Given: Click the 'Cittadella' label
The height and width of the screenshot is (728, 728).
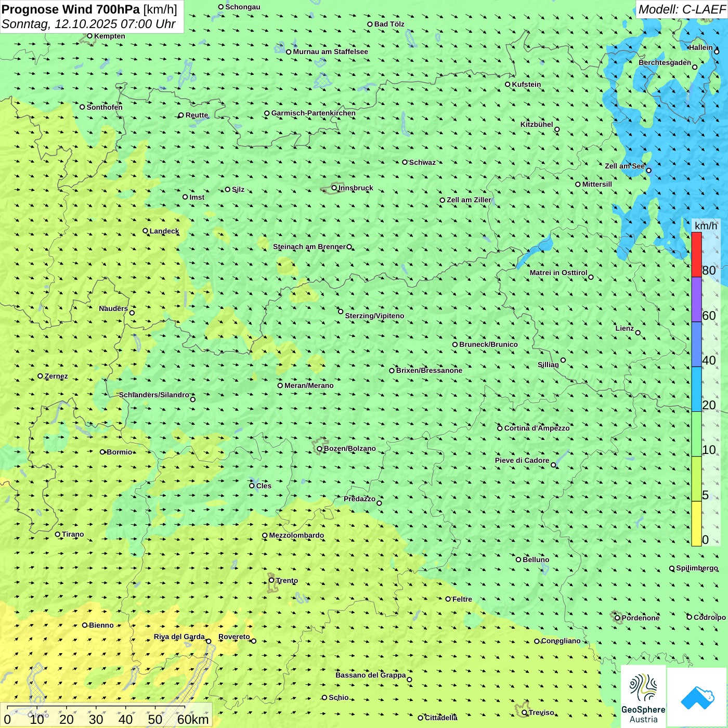Looking at the screenshot, I should pos(441,718).
